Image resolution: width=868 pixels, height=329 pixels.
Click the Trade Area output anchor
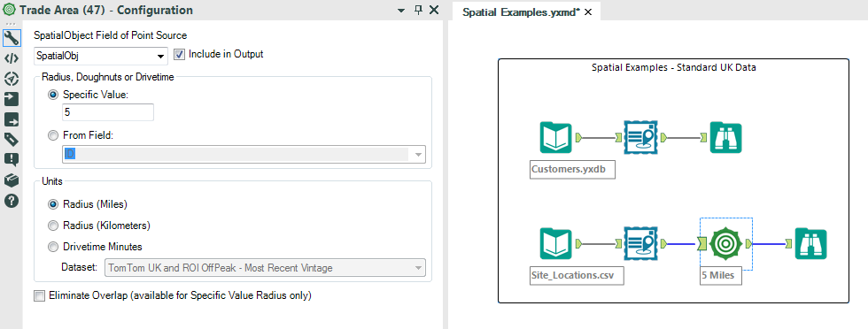(x=748, y=243)
